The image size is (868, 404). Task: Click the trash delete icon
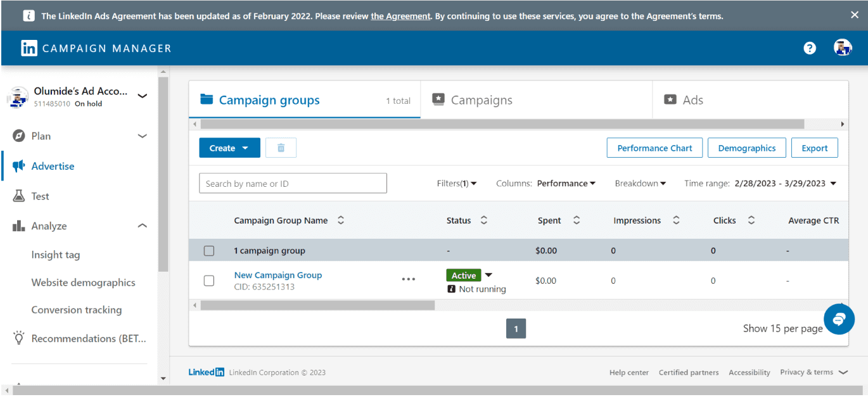(x=281, y=148)
